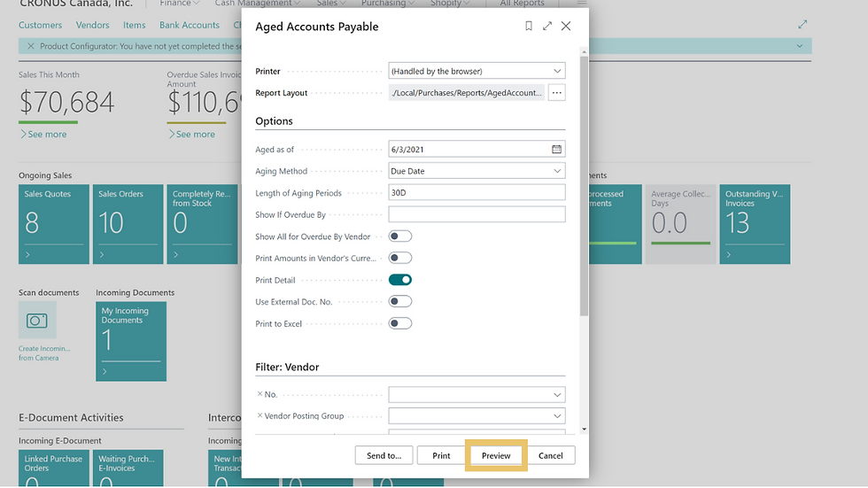This screenshot has width=868, height=488.
Task: Toggle Show All for Overdue By Vendor
Action: (x=400, y=236)
